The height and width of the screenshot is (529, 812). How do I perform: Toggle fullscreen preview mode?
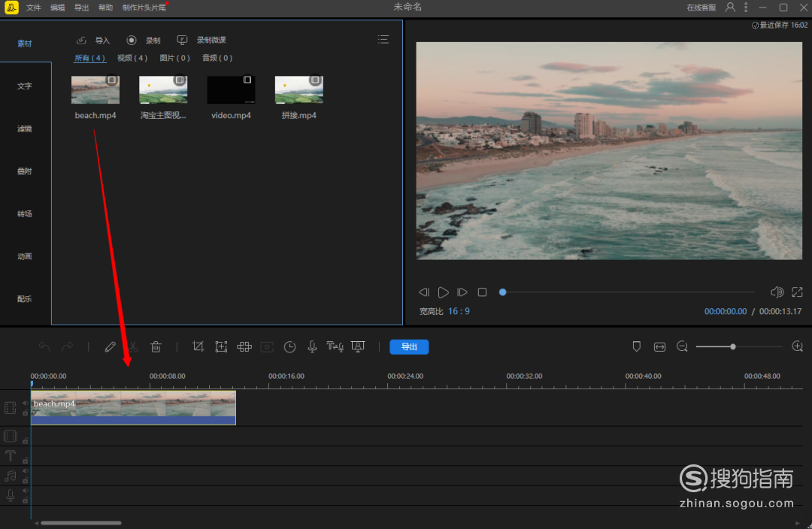[x=797, y=292]
